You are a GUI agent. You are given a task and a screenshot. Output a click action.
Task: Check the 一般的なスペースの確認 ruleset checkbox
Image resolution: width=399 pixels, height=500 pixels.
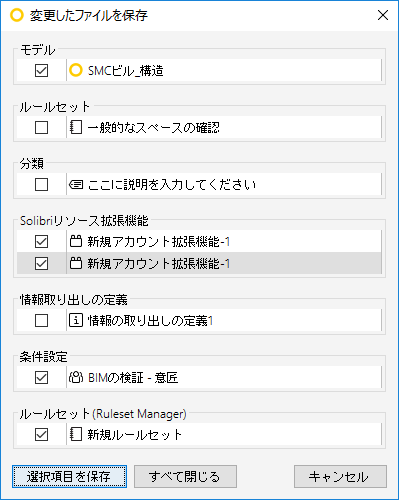click(41, 127)
